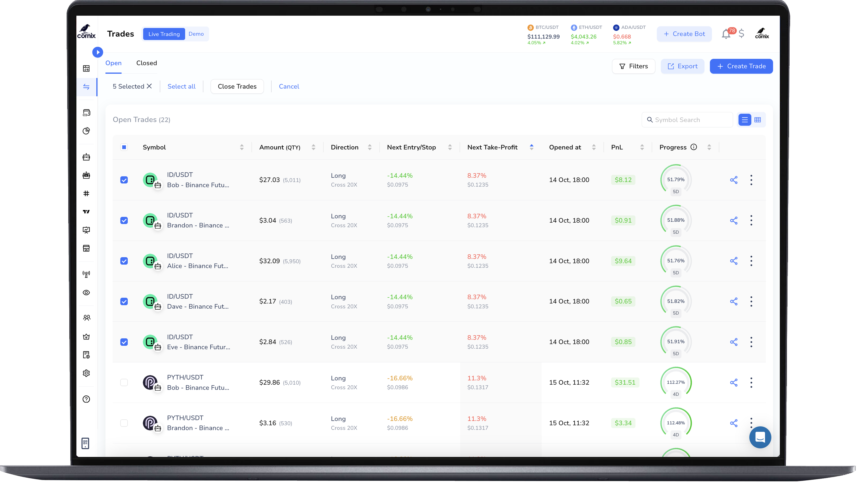This screenshot has width=868, height=504.
Task: Open the chat support bubble
Action: 760,437
